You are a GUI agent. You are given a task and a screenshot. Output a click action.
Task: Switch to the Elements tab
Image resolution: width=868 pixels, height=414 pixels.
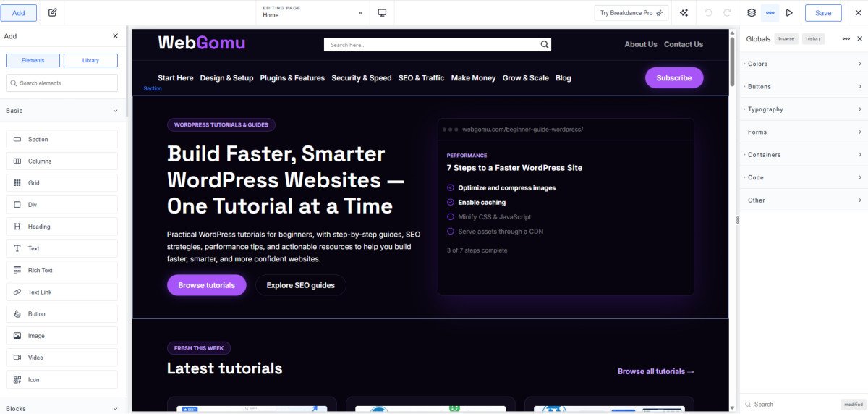coord(33,60)
